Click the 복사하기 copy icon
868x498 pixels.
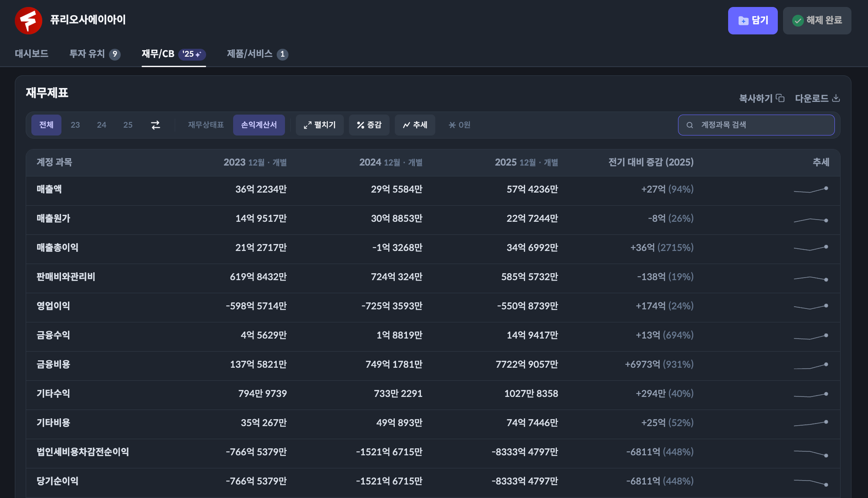[x=780, y=98]
